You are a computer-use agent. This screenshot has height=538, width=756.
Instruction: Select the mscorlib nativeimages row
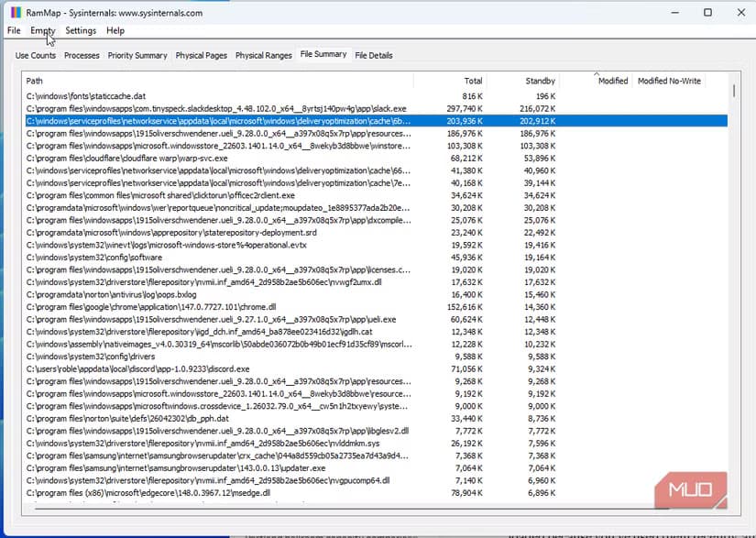[x=376, y=345]
